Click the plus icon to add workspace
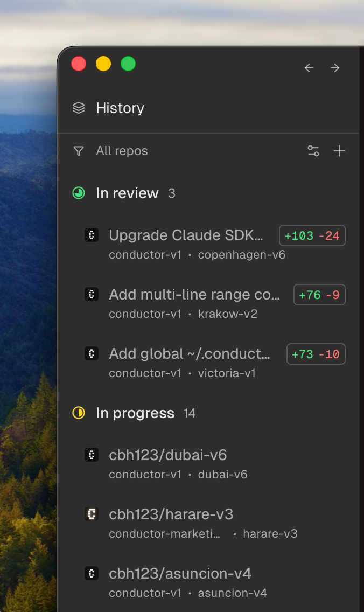This screenshot has width=364, height=612. (339, 151)
